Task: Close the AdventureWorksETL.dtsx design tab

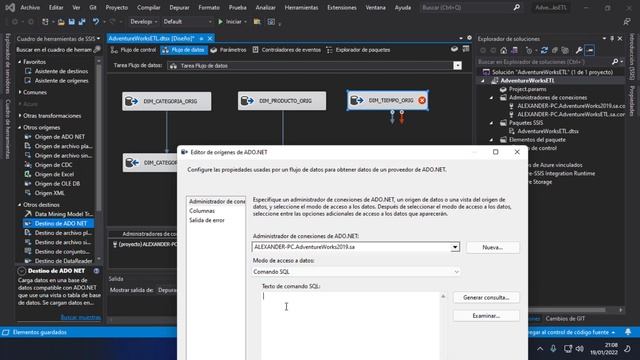Action: [x=210, y=38]
